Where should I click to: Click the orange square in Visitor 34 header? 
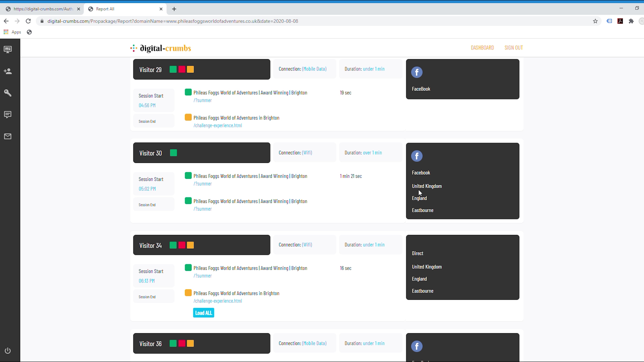click(x=190, y=245)
